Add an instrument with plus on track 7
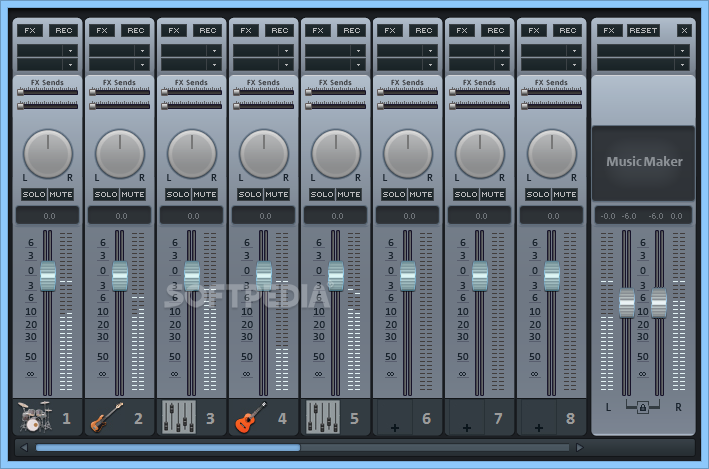The width and height of the screenshot is (709, 469). pyautogui.click(x=467, y=427)
